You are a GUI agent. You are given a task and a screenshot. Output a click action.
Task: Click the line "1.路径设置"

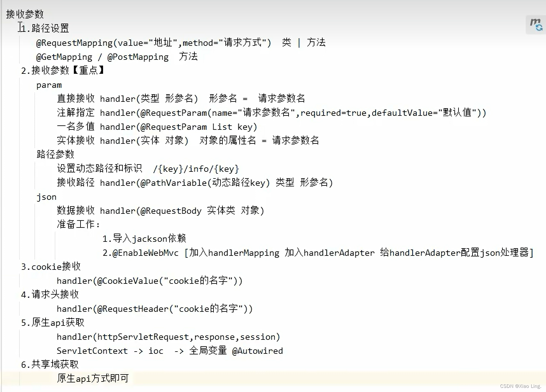coord(45,28)
